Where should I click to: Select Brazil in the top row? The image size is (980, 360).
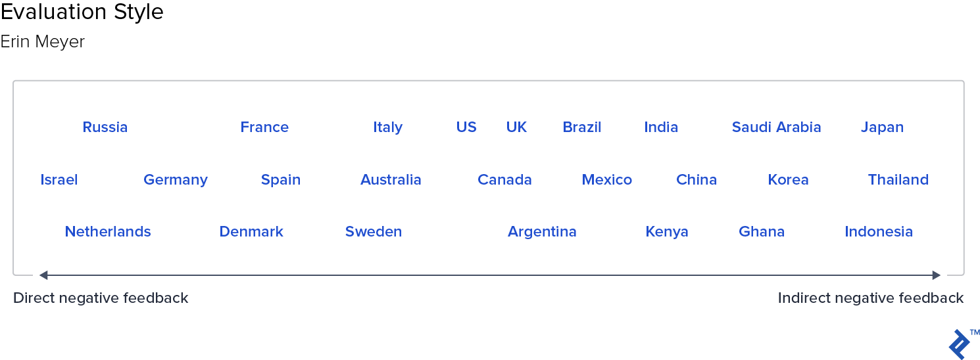[582, 127]
